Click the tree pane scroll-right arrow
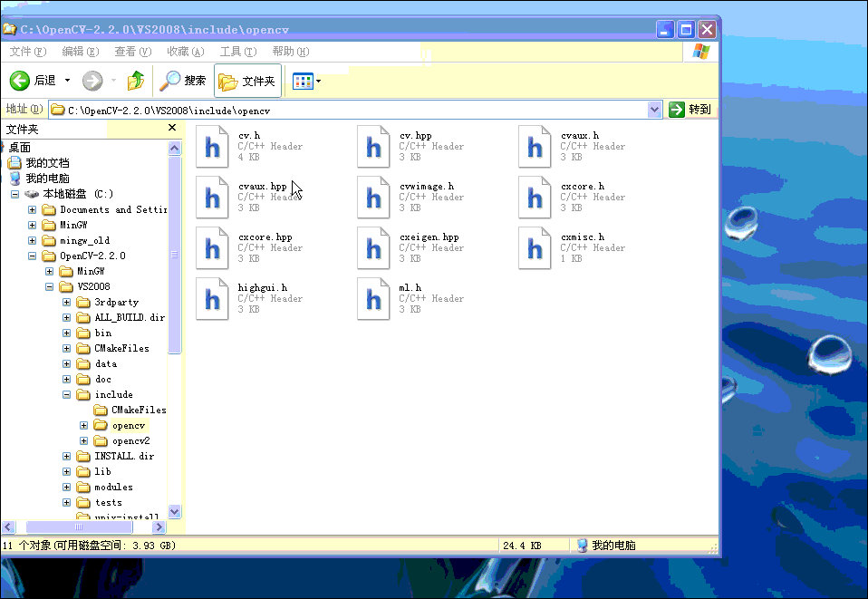 tap(159, 527)
